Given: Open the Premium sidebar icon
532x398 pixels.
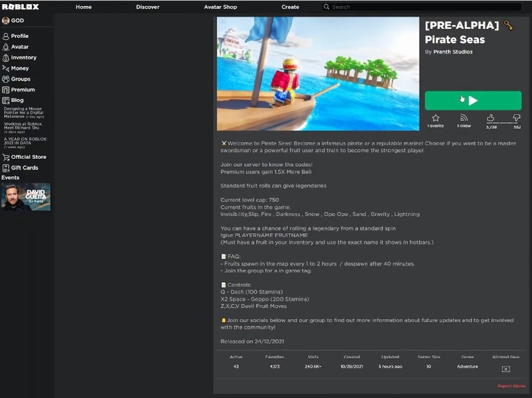Looking at the screenshot, I should point(5,90).
